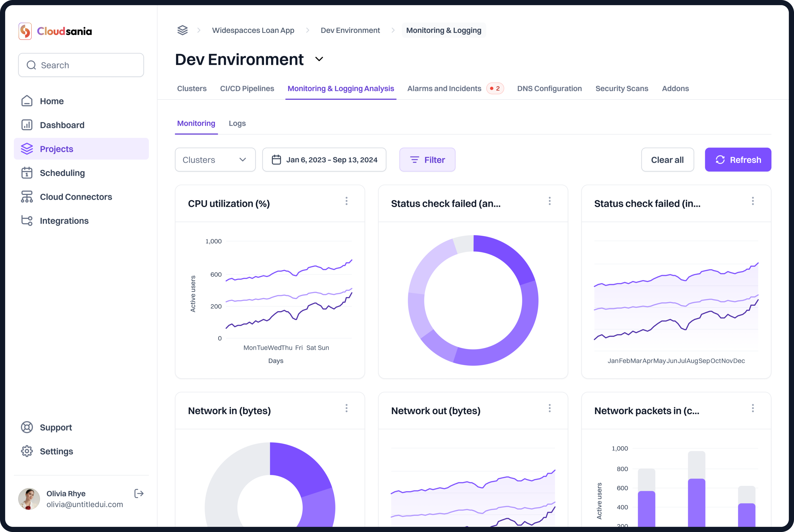Click the refresh arrows icon

pyautogui.click(x=720, y=160)
